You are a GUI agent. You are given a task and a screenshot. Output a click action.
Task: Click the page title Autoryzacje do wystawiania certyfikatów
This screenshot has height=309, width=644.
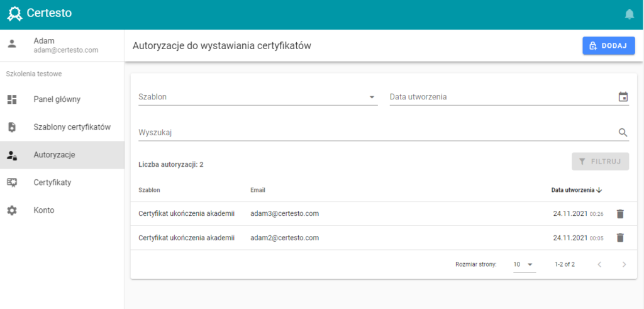point(222,46)
